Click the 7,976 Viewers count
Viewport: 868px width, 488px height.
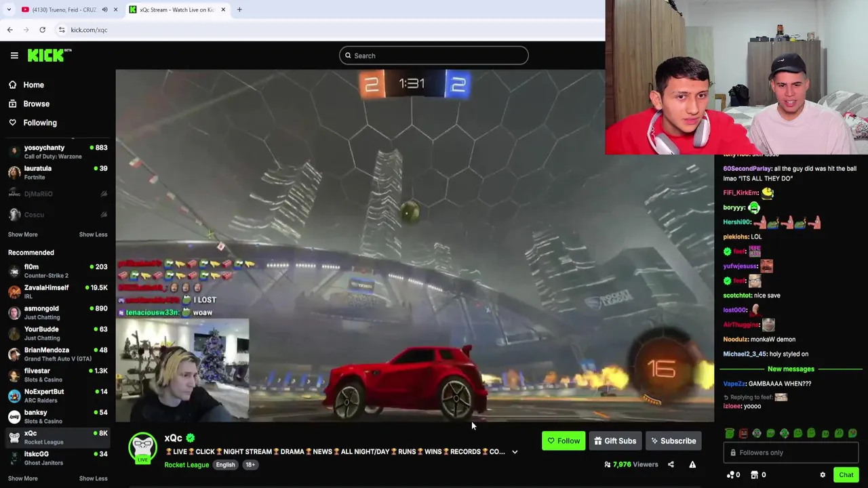(631, 465)
